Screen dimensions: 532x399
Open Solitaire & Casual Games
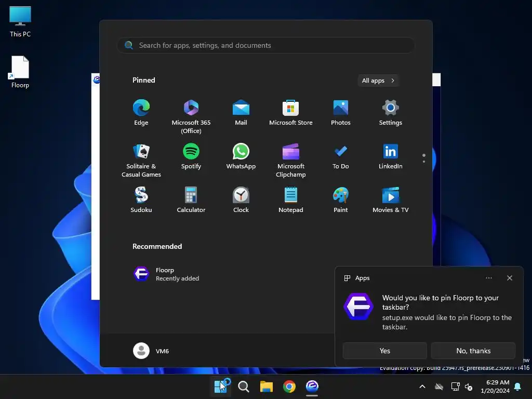tap(141, 161)
